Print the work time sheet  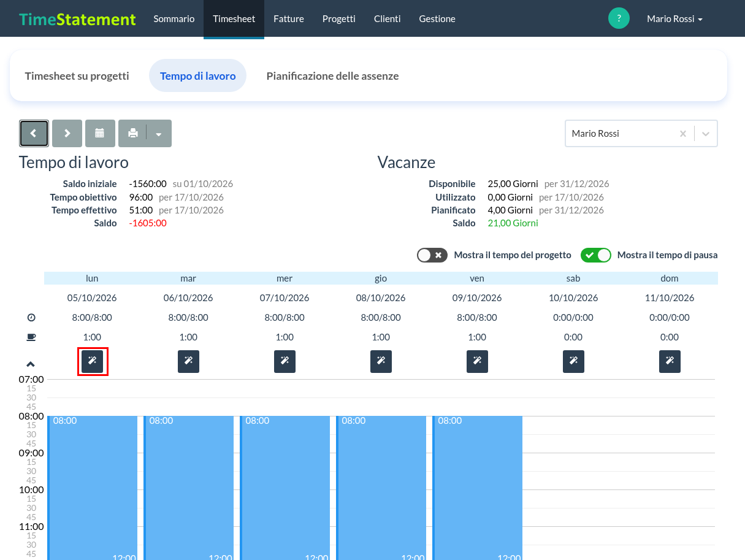(x=132, y=133)
